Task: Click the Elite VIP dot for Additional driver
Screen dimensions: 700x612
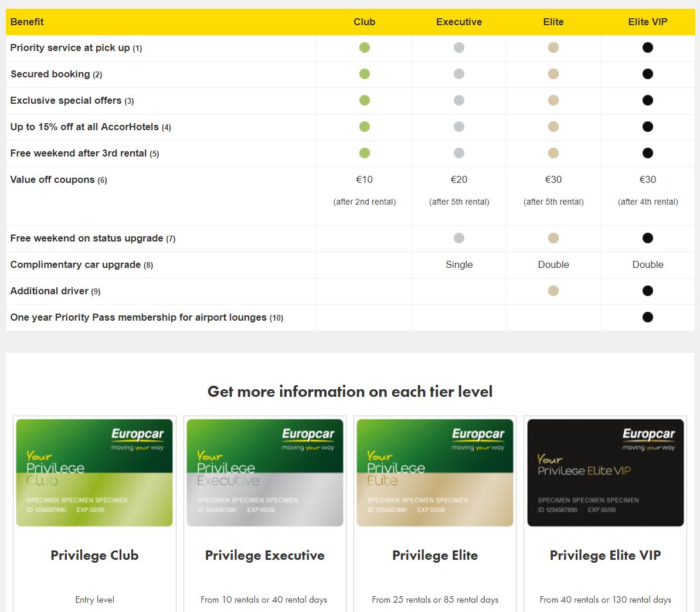Action: pos(648,291)
